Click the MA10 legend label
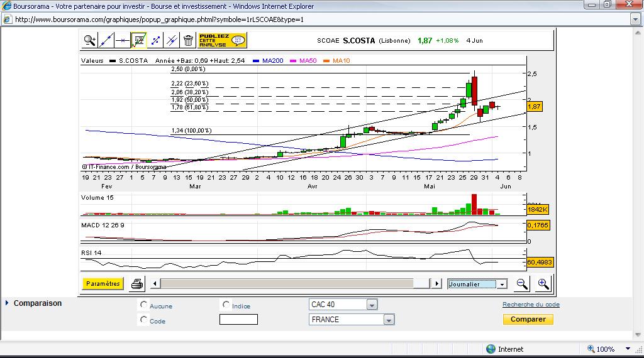This screenshot has width=644, height=358. point(341,61)
